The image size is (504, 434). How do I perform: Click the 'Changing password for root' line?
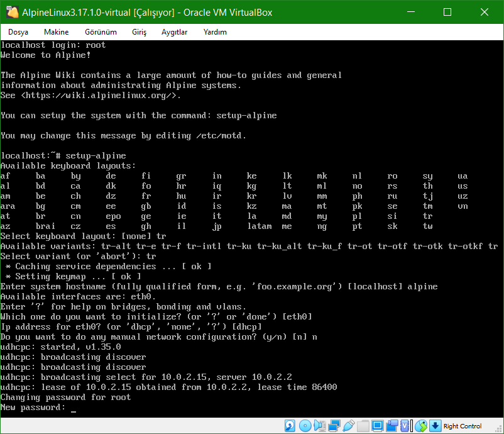click(65, 398)
